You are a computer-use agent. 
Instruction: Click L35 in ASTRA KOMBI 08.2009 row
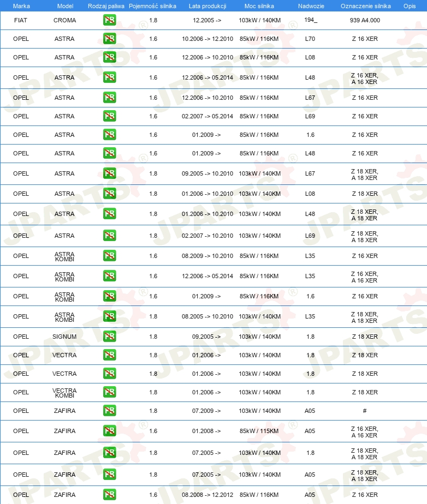[310, 256]
